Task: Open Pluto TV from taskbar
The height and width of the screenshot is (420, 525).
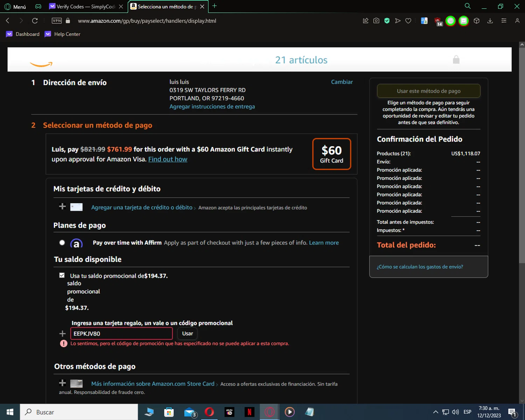Action: [x=229, y=412]
